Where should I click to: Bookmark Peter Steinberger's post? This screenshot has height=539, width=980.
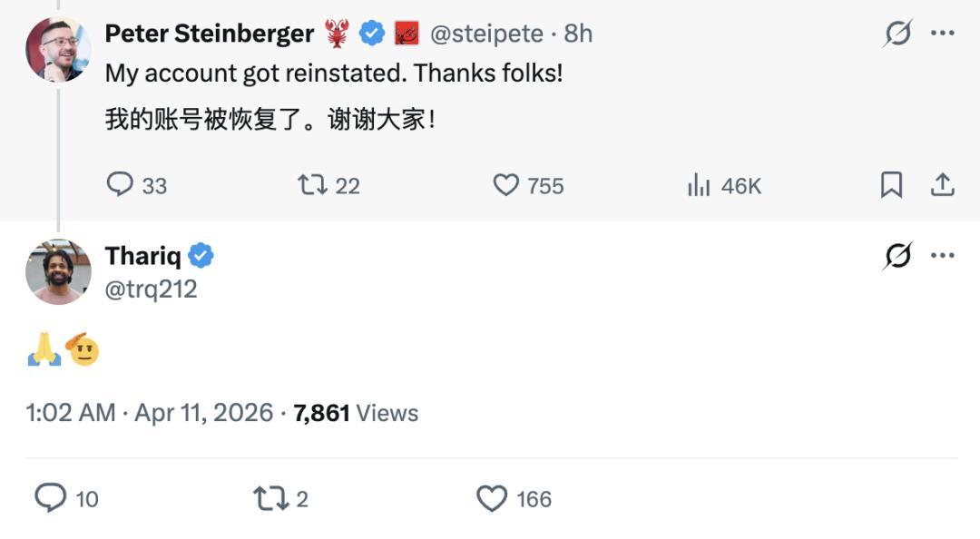click(891, 185)
